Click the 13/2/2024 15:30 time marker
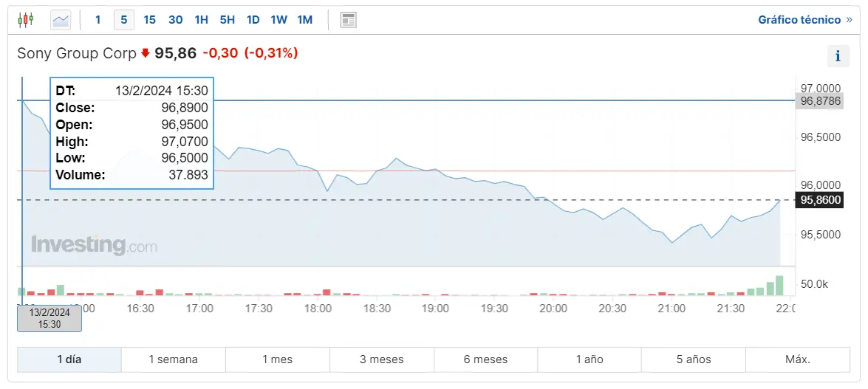Screen dimensions: 868x389 tap(49, 318)
